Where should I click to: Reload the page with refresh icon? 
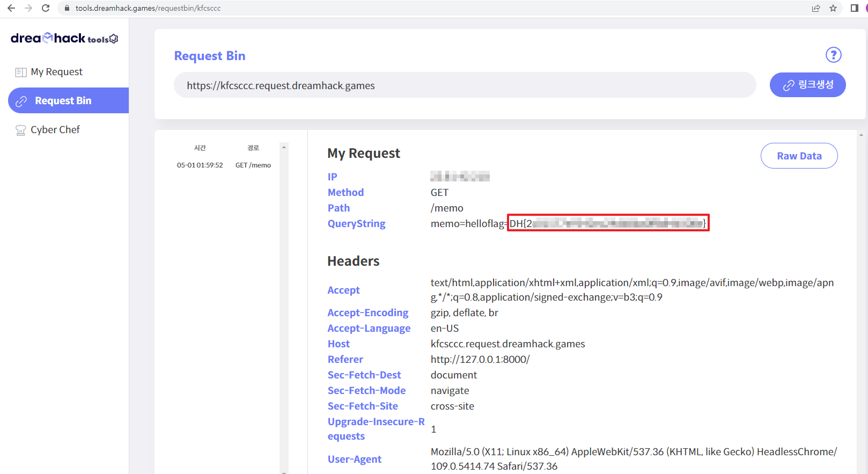[46, 8]
